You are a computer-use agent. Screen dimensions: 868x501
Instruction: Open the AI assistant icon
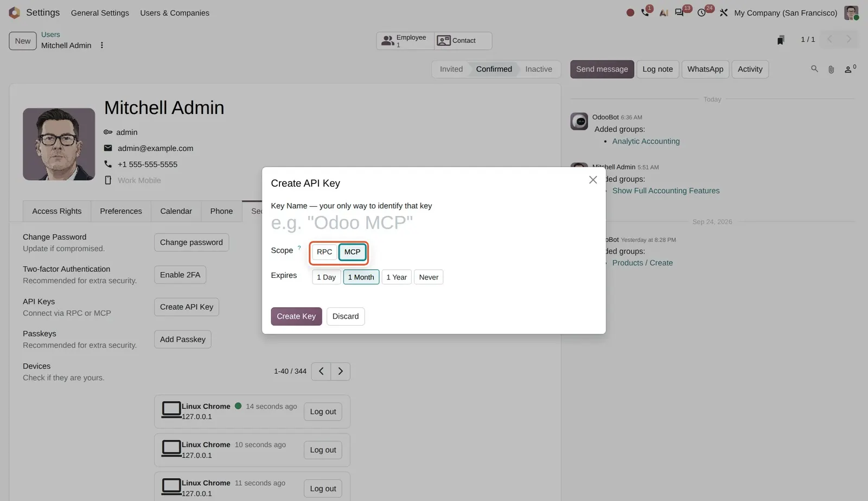tap(663, 12)
